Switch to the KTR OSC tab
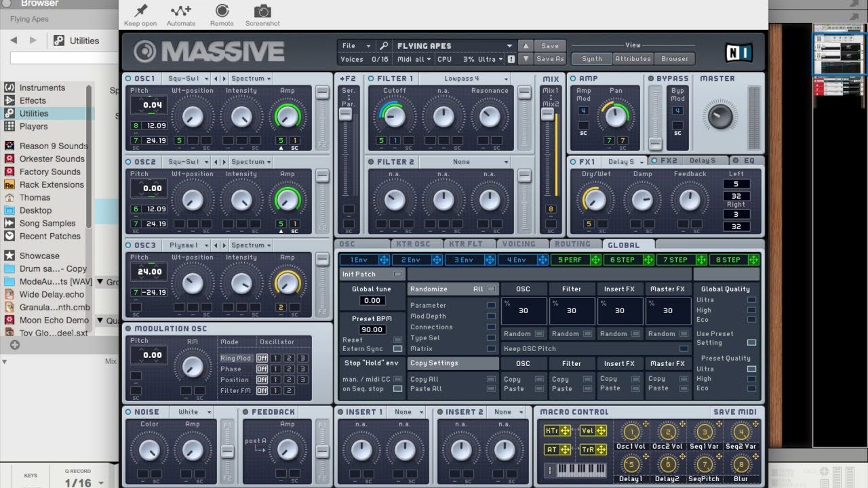This screenshot has width=868, height=488. pos(416,245)
